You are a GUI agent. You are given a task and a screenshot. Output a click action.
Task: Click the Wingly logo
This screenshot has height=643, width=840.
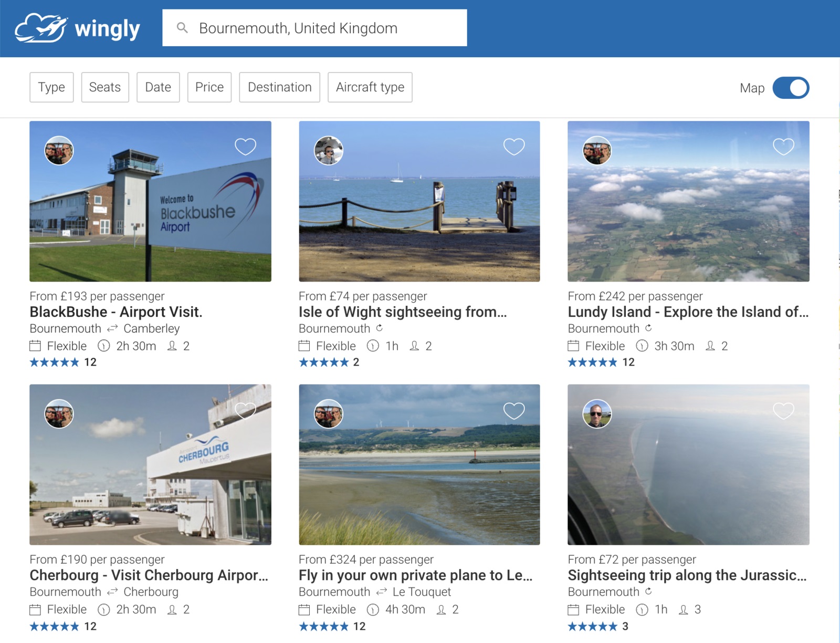(x=78, y=28)
